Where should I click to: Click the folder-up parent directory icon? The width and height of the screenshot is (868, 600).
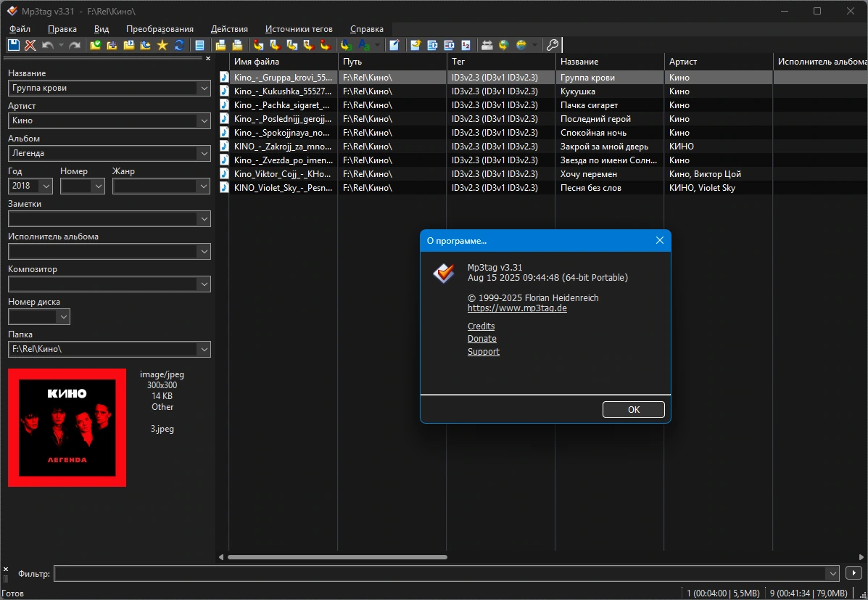click(x=145, y=45)
